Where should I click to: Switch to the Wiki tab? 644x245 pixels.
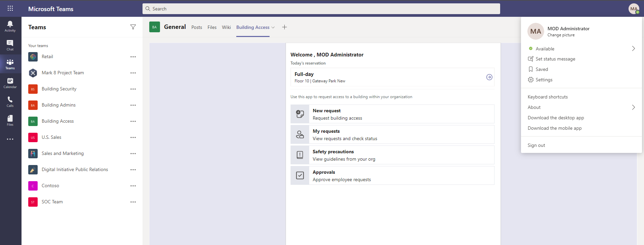[226, 27]
